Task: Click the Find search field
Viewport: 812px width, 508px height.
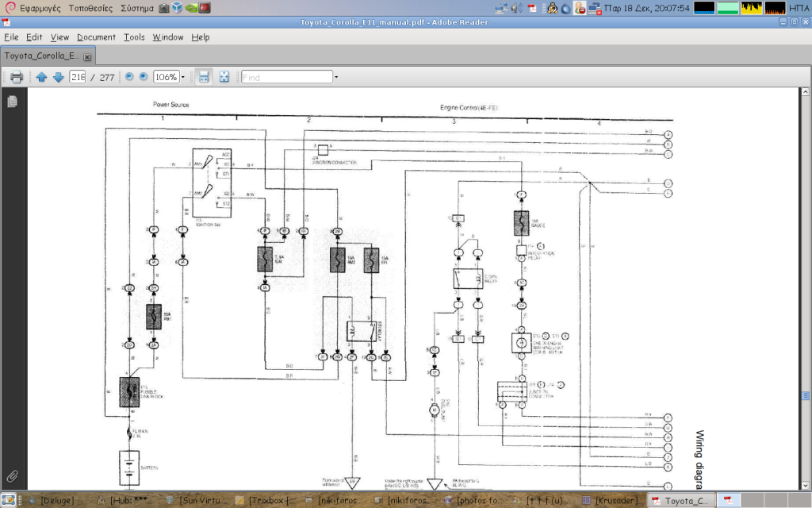Action: (287, 77)
